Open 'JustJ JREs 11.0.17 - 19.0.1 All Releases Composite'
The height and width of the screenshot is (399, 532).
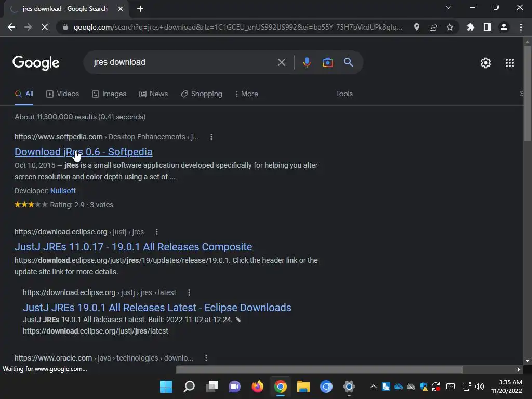click(x=134, y=247)
